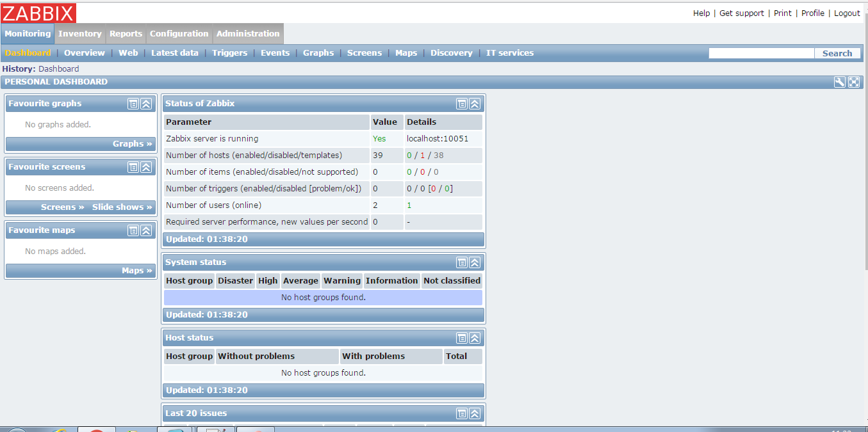Open Get support link
Screen dimensions: 868x432
pos(742,13)
